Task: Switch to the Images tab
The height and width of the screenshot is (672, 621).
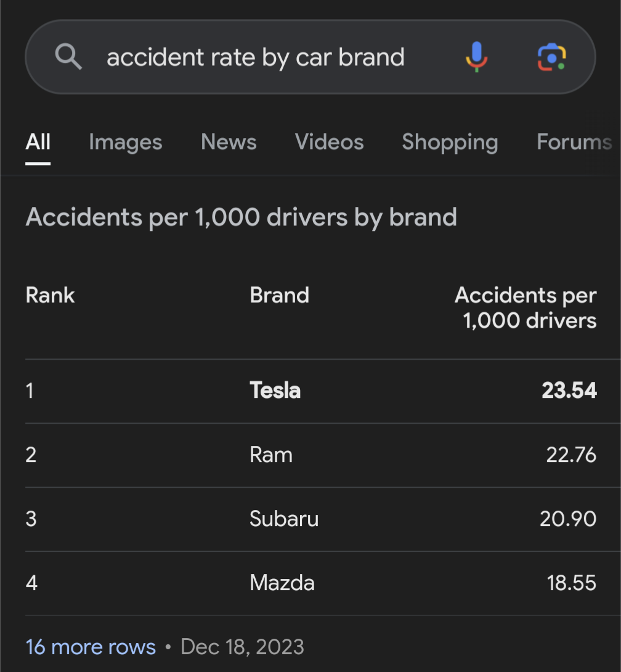Action: point(126,142)
